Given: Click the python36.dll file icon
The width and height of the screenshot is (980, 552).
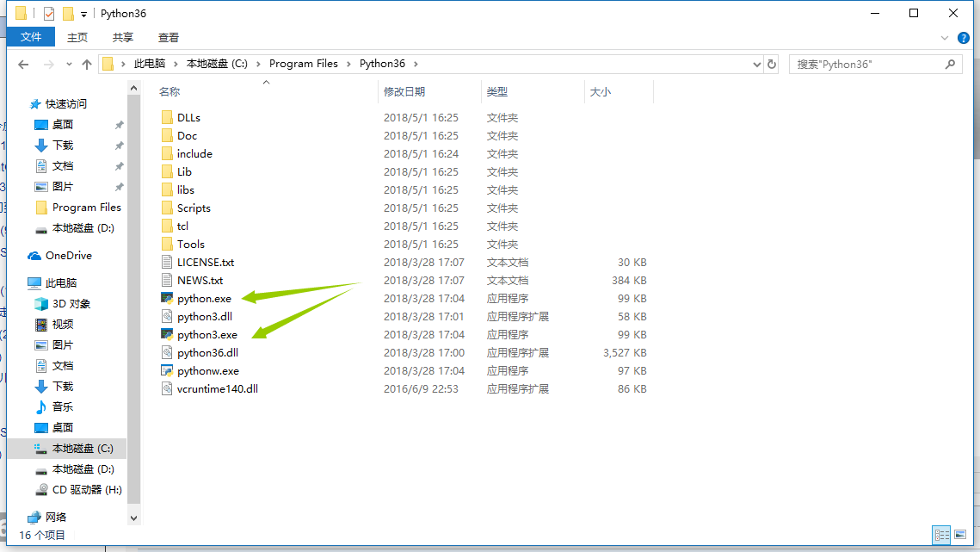Looking at the screenshot, I should point(167,353).
